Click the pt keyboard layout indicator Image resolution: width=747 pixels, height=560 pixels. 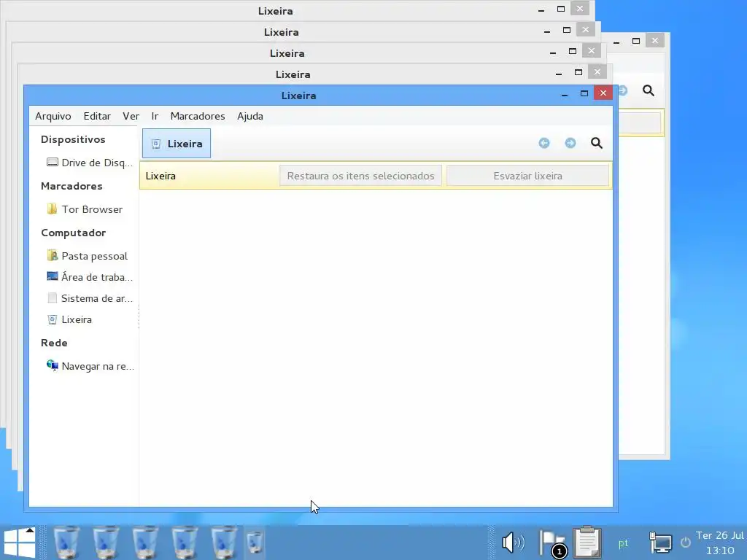point(623,543)
